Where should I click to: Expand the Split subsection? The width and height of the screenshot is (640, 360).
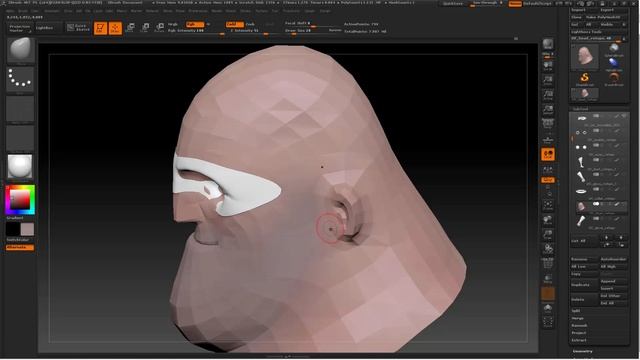point(576,311)
